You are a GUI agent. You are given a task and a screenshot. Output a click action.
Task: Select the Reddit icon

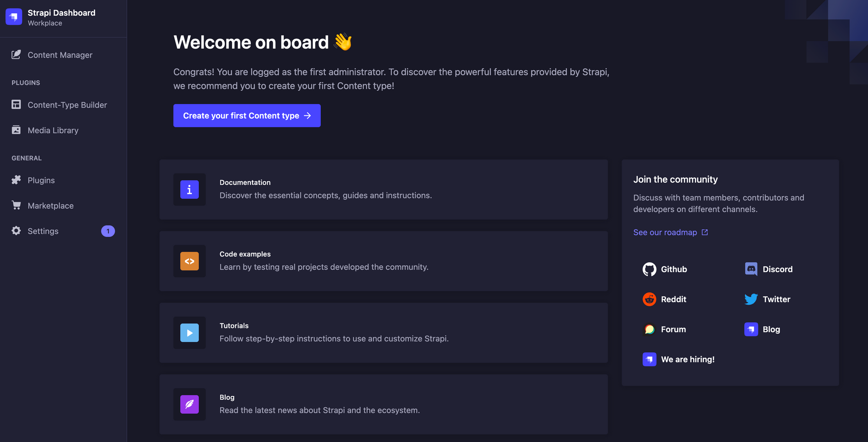pyautogui.click(x=649, y=299)
